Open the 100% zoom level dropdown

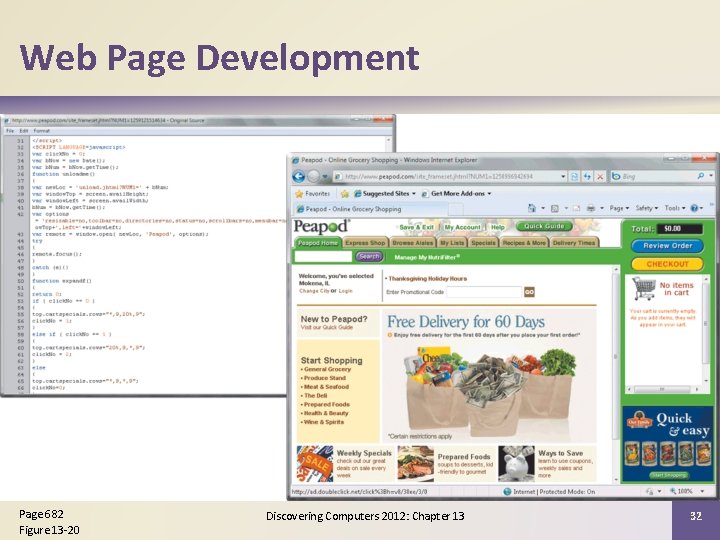[x=702, y=491]
